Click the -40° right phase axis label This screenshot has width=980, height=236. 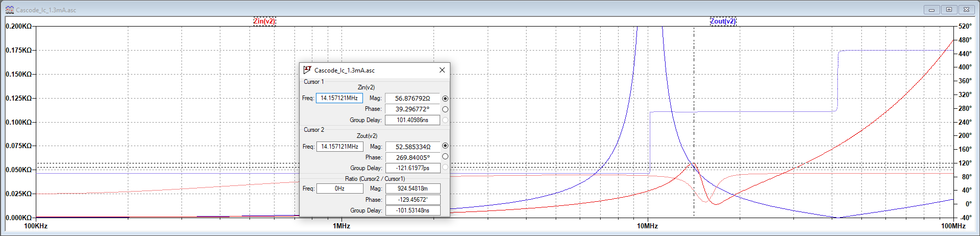pyautogui.click(x=965, y=218)
